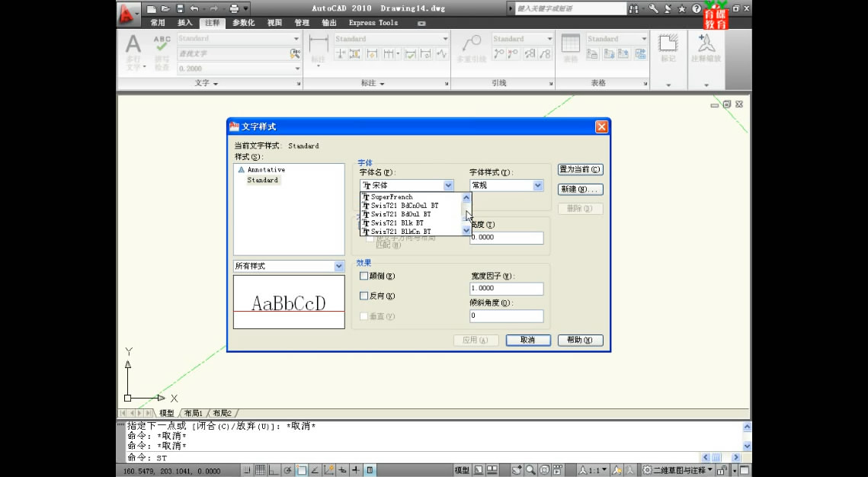Expand the 文字 panel title in ribbon
Image resolution: width=868 pixels, height=477 pixels.
click(x=207, y=83)
